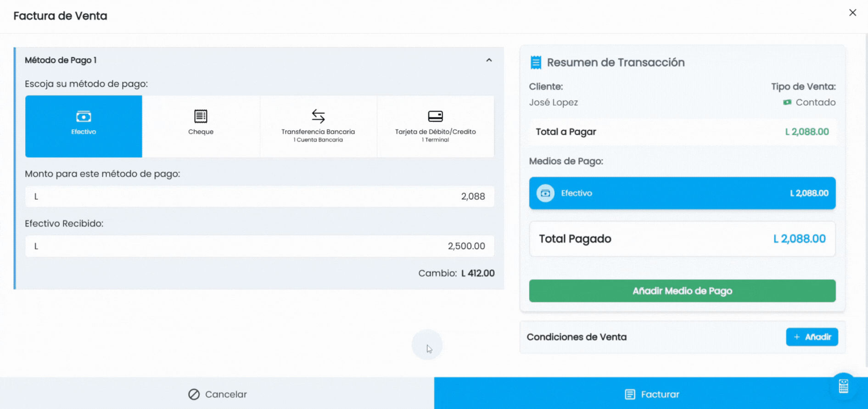Click the Total Pagado amount
The image size is (868, 409).
[x=799, y=239]
